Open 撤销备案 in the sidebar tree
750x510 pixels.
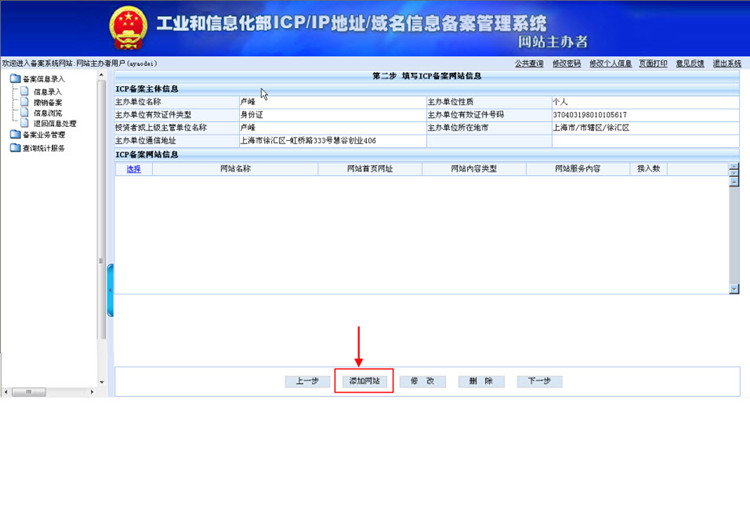pyautogui.click(x=47, y=102)
